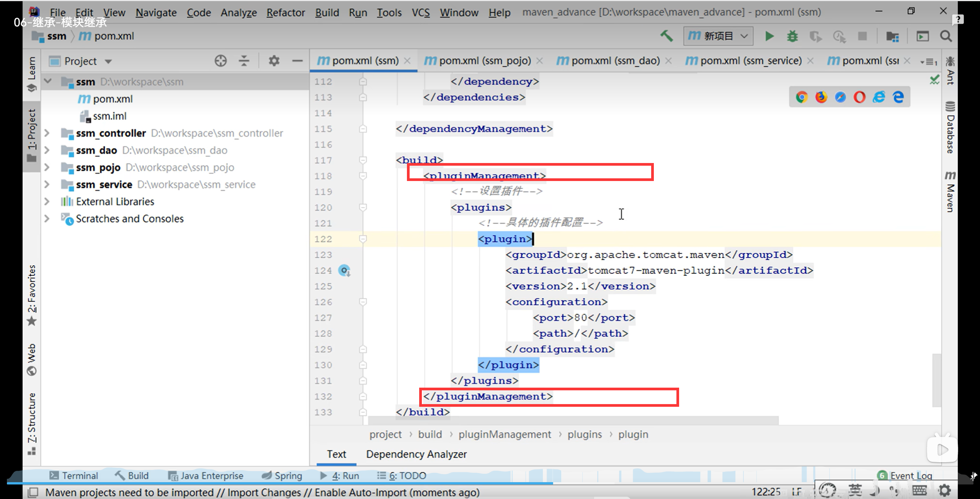Open Search Everywhere magnifier icon
980x499 pixels.
click(946, 36)
